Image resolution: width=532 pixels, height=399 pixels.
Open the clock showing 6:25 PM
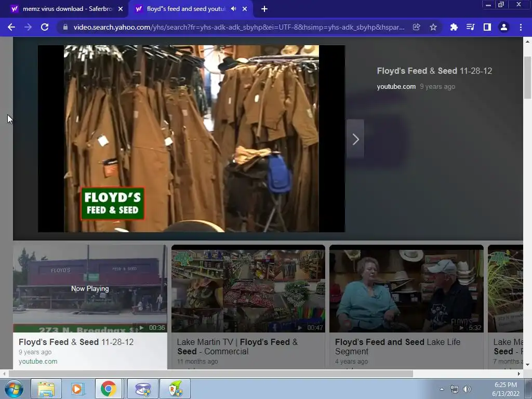click(506, 389)
